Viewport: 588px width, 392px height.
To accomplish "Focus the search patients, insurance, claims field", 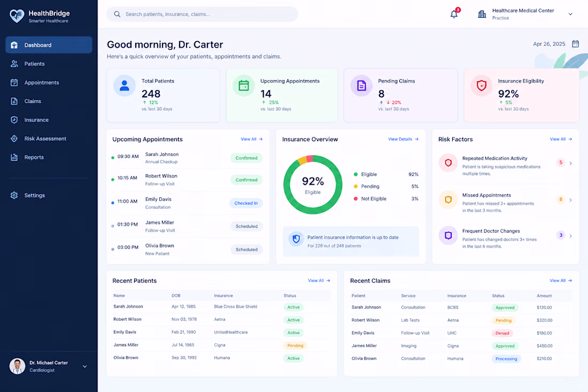I will [x=203, y=14].
